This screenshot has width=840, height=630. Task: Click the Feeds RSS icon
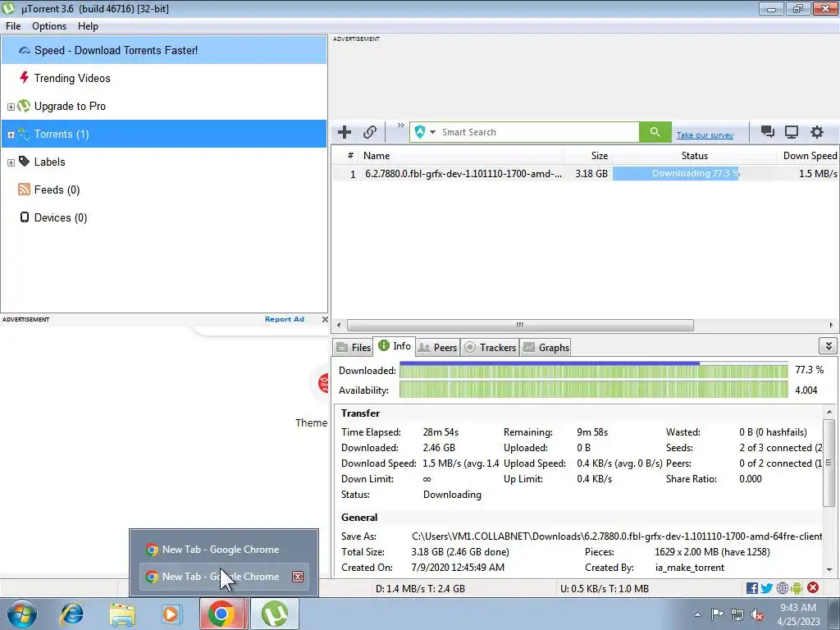pos(24,189)
